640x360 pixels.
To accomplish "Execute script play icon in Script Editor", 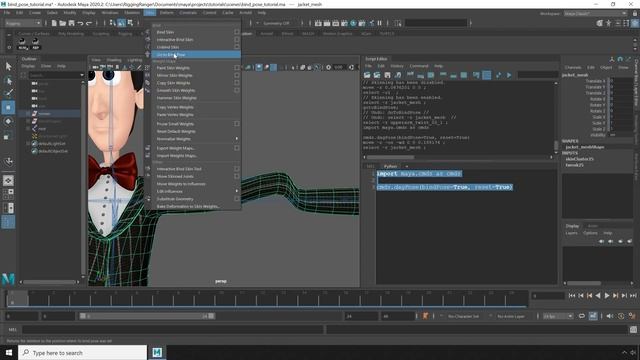I will click(509, 75).
